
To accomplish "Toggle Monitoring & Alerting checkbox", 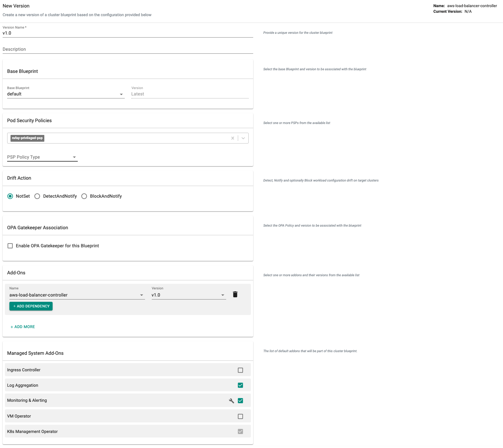I will tap(240, 401).
